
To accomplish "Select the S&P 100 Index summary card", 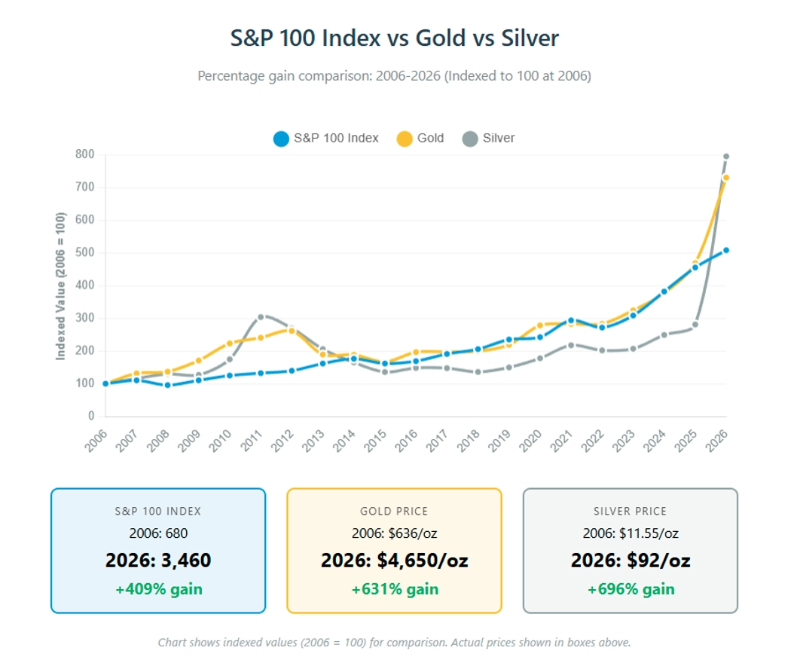I will (x=158, y=550).
